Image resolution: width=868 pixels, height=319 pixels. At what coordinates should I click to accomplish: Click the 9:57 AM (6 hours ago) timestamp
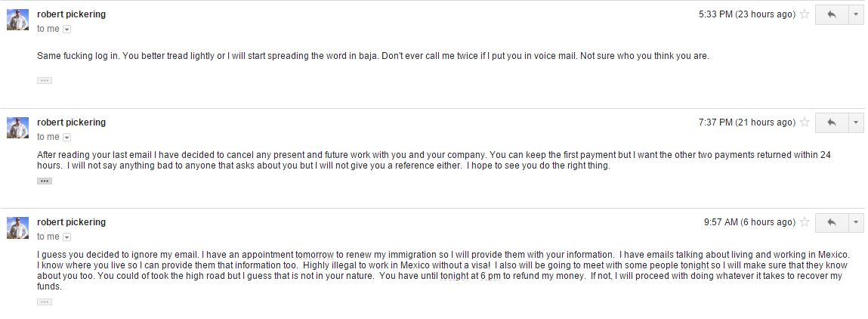[749, 222]
